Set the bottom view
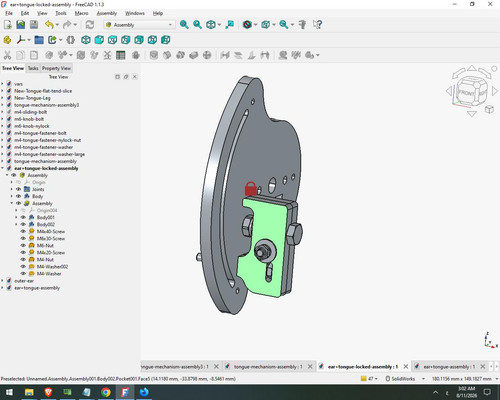Viewport: 500px width, 400px height. coord(152,40)
